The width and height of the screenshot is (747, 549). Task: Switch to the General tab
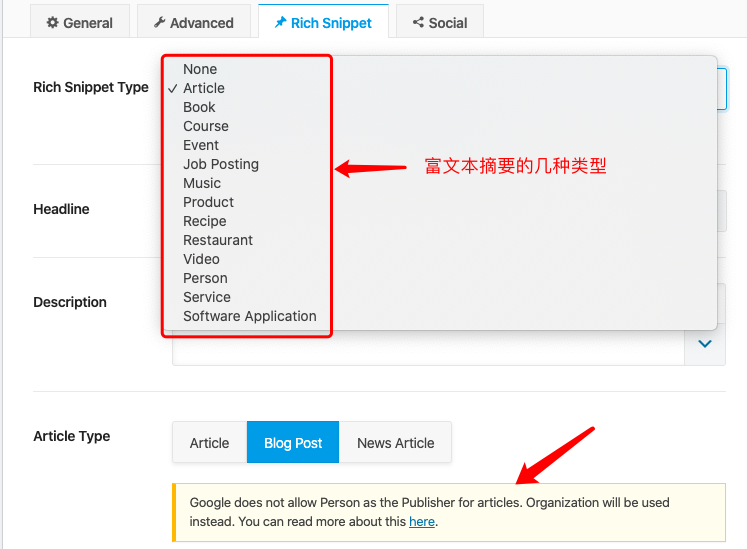(80, 21)
